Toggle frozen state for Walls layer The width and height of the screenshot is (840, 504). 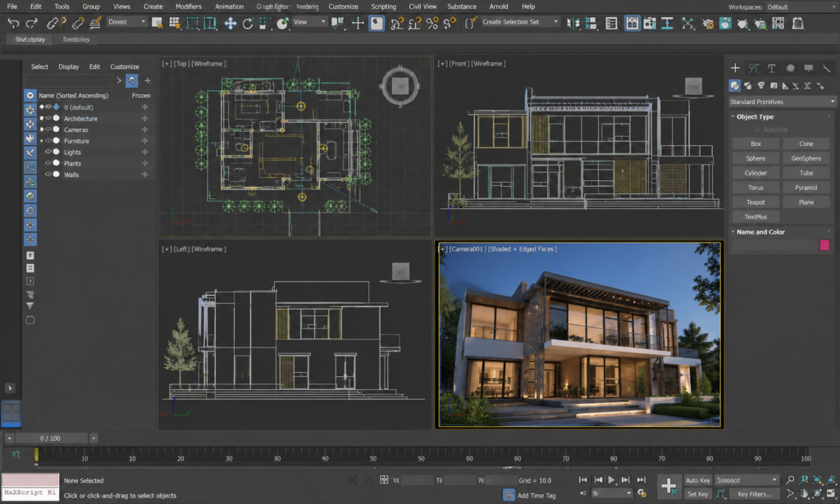coord(144,175)
